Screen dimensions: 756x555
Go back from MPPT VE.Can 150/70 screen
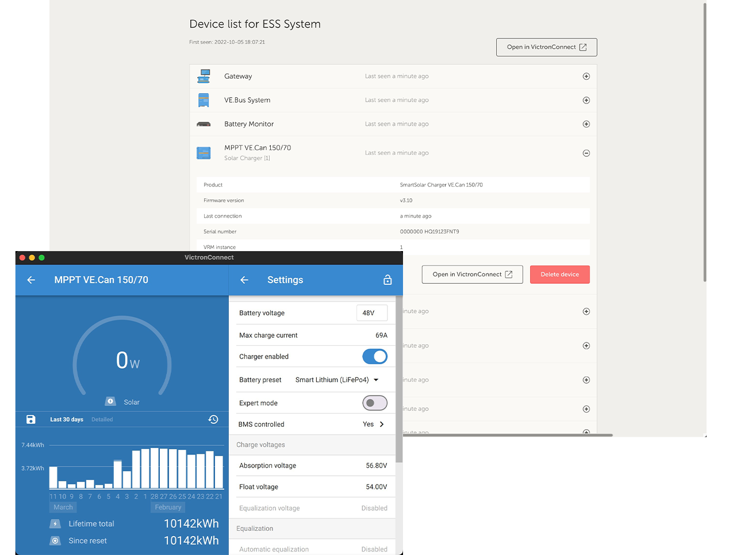pos(31,280)
